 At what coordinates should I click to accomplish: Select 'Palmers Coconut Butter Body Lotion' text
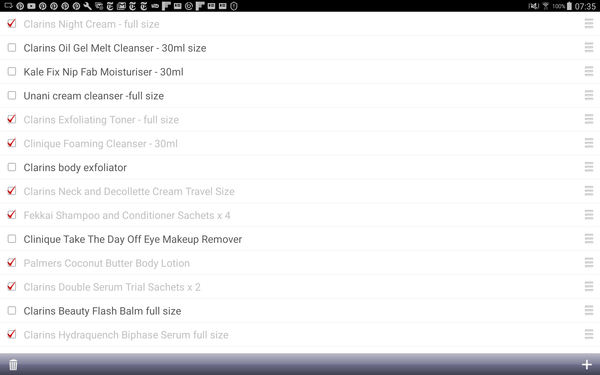point(106,263)
